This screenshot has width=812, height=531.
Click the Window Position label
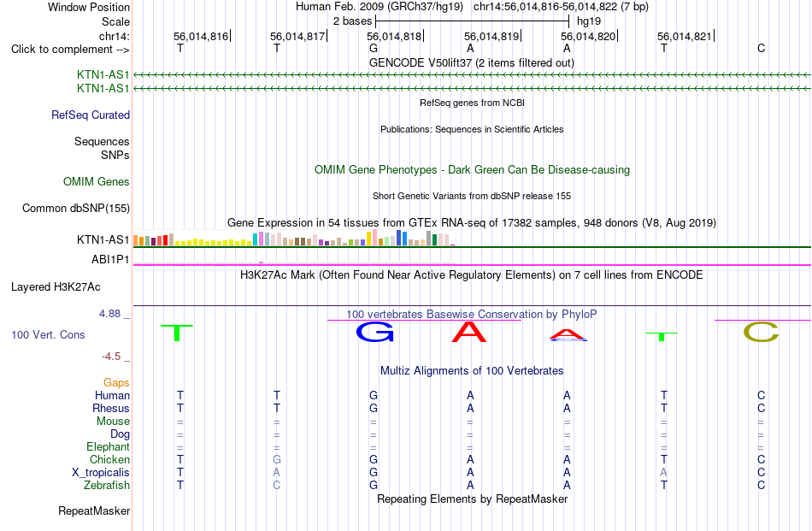89,7
